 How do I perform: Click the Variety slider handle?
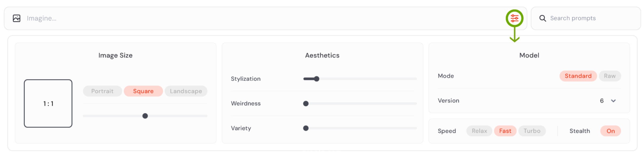[x=306, y=128]
